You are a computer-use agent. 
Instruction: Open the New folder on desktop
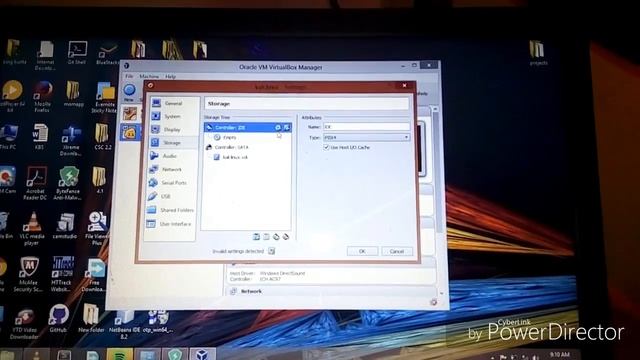click(91, 318)
